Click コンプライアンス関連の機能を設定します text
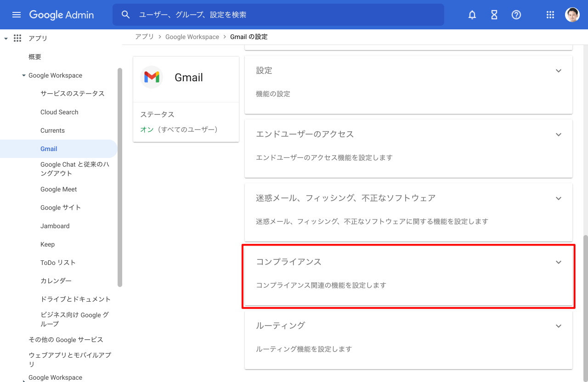The width and height of the screenshot is (588, 382). coord(321,285)
